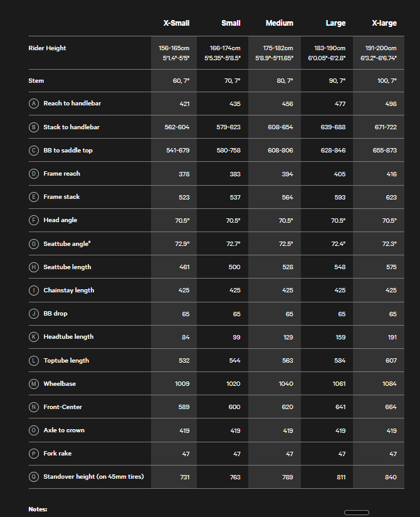Select the circled C icon for BB to saddle top
420x517 pixels.
pyautogui.click(x=34, y=151)
